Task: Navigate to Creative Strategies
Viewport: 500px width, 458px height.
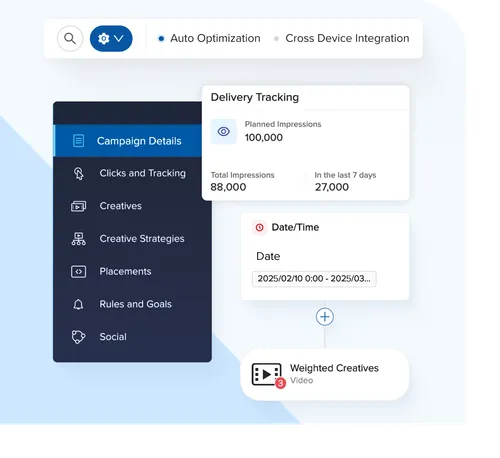Action: [132, 239]
